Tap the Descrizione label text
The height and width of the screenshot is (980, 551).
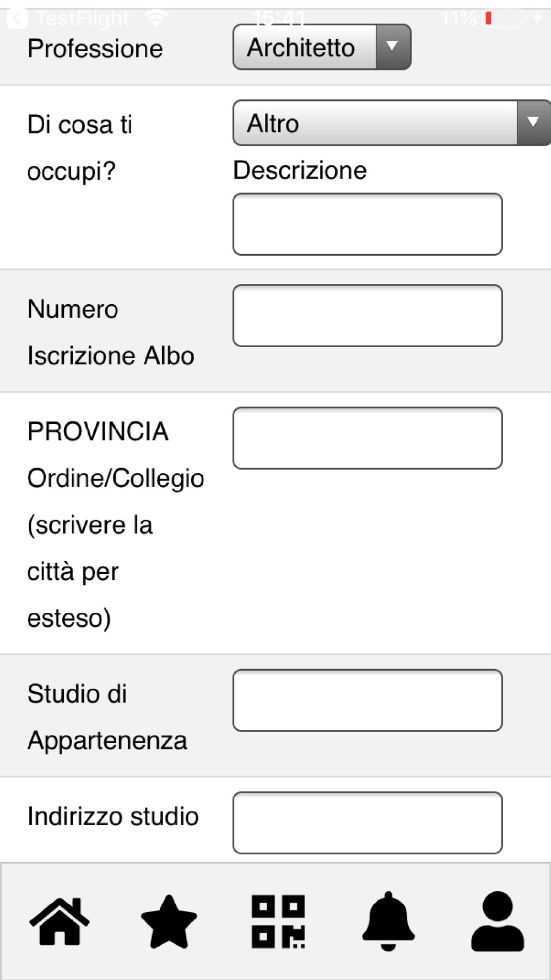(x=300, y=170)
